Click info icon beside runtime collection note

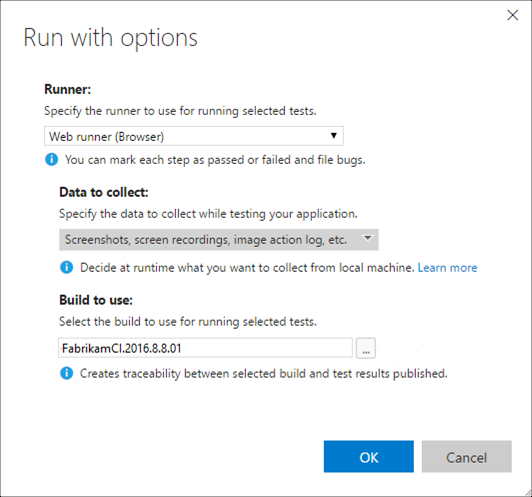66,267
